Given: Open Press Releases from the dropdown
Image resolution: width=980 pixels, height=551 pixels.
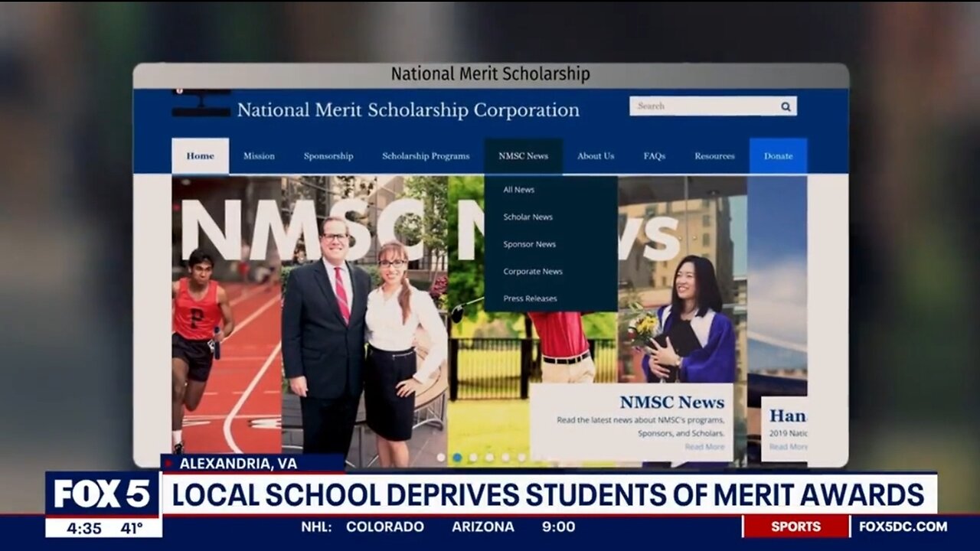Looking at the screenshot, I should click(530, 298).
